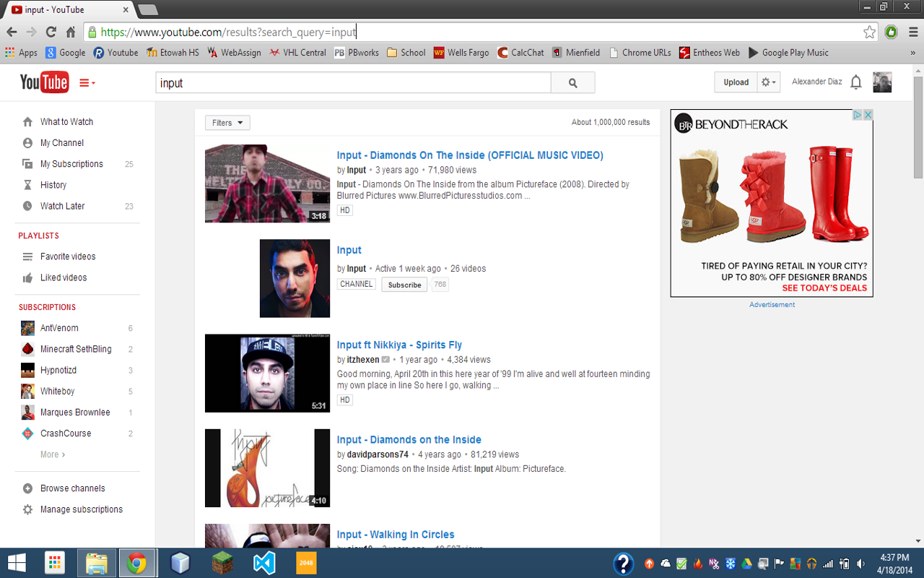Click the browser forward arrow
Viewport: 924px width, 578px height.
(31, 32)
